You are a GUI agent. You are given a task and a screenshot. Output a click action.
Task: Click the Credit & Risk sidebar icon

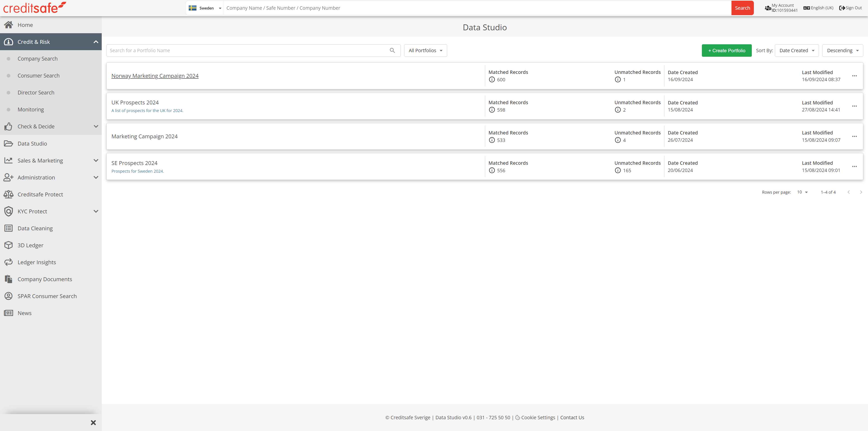pyautogui.click(x=9, y=42)
